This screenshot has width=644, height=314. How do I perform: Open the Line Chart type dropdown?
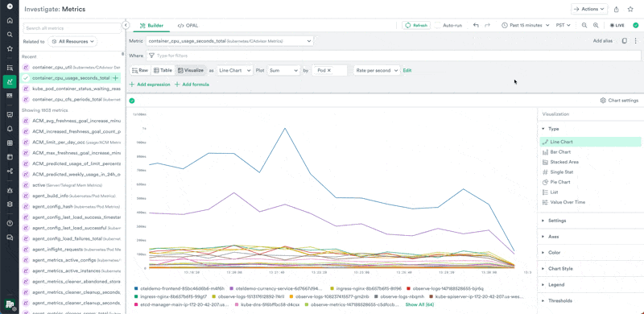(x=235, y=70)
